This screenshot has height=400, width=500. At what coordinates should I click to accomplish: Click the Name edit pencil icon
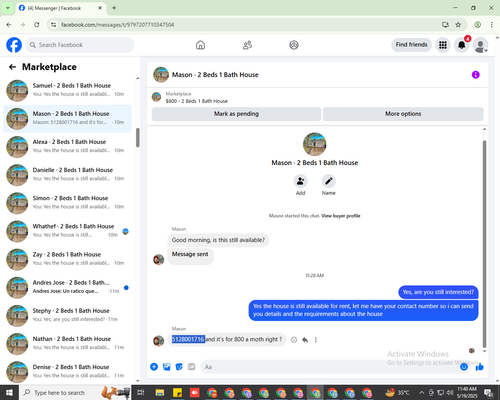(x=328, y=181)
